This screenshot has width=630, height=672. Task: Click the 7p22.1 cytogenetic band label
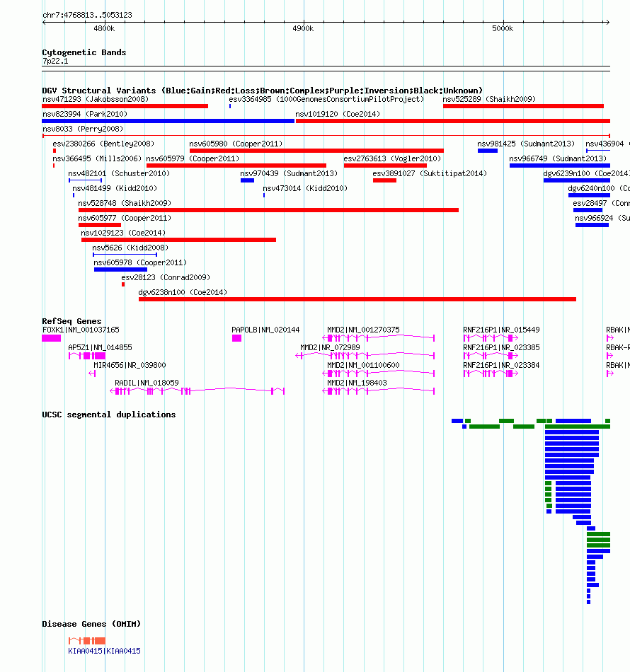pos(55,61)
